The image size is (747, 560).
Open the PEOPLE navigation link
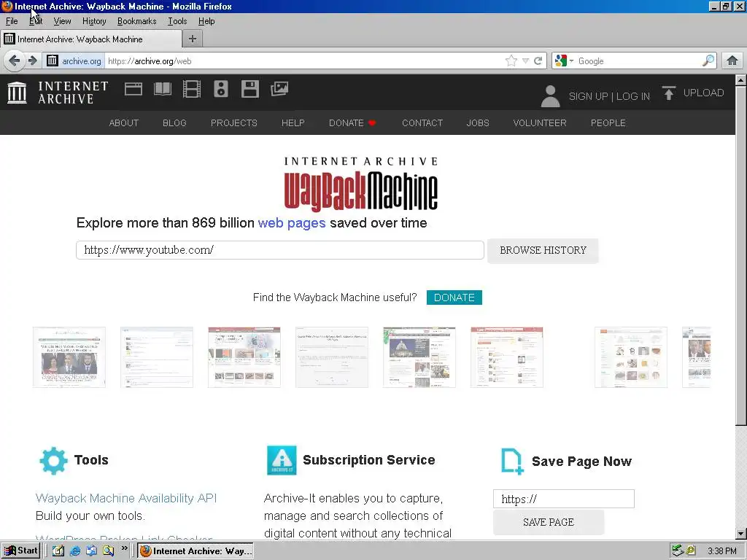click(x=608, y=122)
